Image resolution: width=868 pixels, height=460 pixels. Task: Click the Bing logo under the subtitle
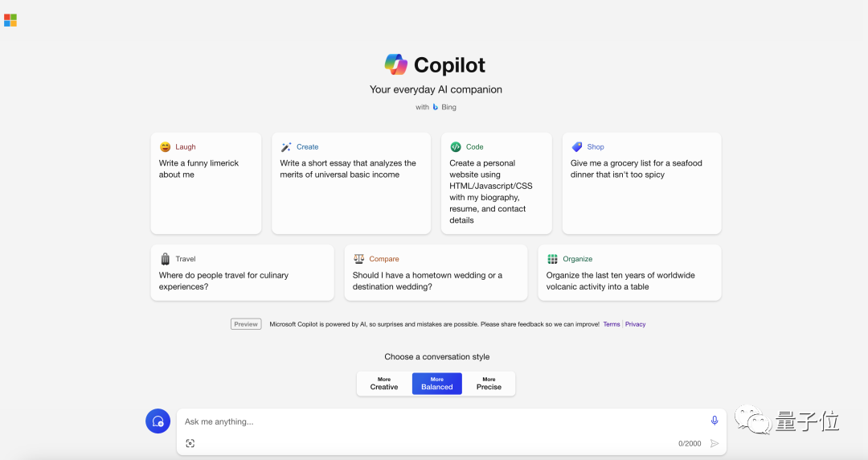tap(435, 107)
